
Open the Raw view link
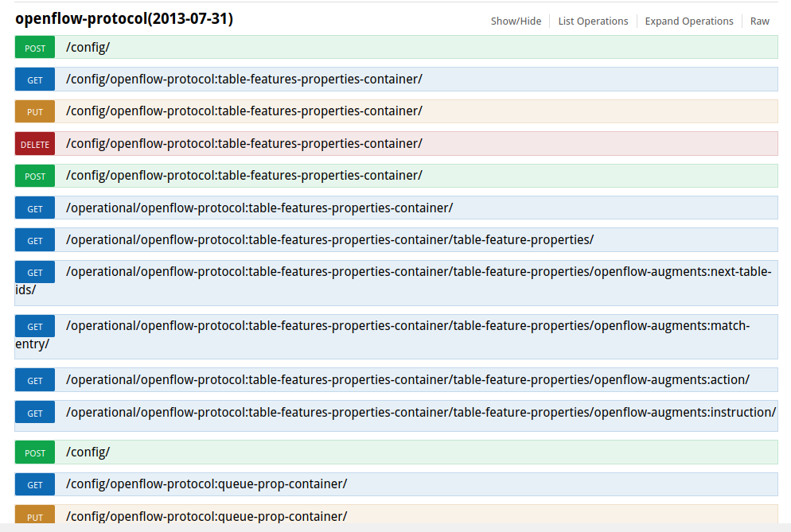pos(760,21)
